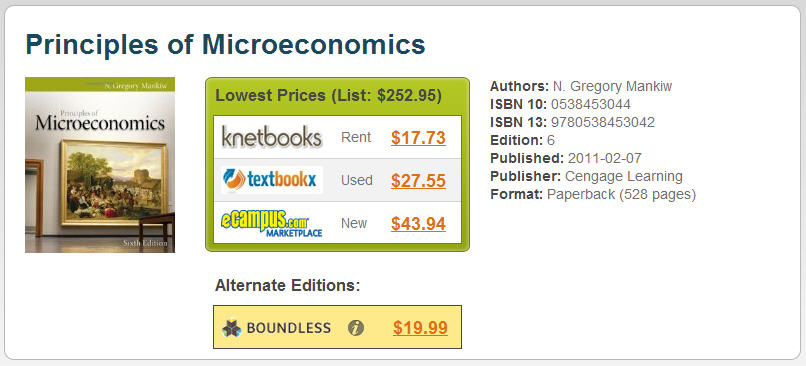Screen dimensions: 806x366
Task: Click the Boundless cube logo
Action: 232,327
